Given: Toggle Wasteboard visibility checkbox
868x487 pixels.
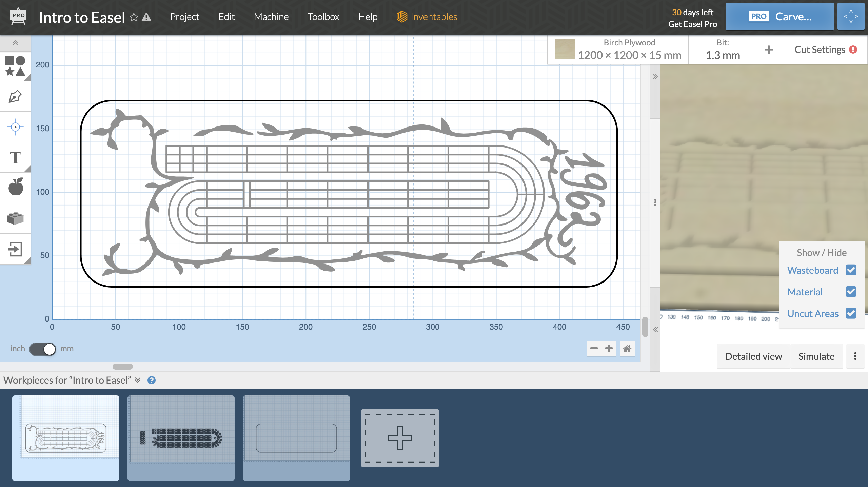Looking at the screenshot, I should click(852, 271).
